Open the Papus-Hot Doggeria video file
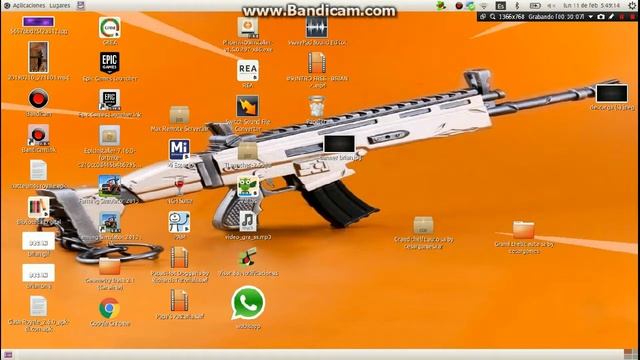 click(x=179, y=258)
